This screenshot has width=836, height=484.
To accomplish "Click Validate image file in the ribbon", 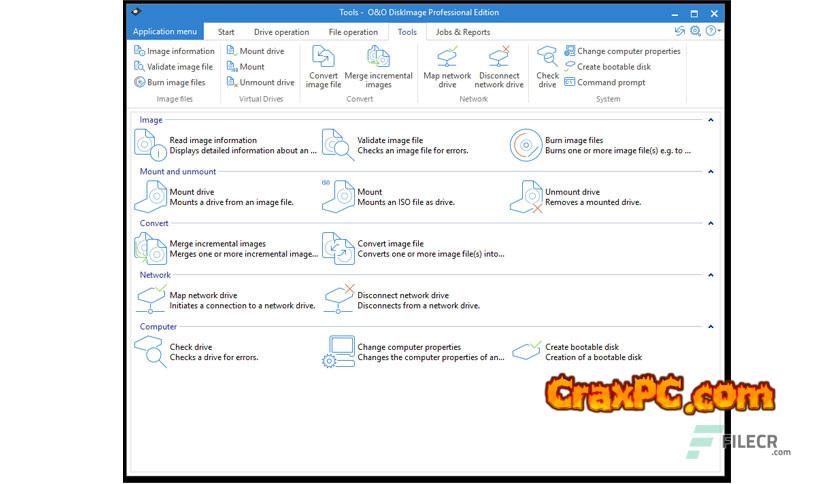I will click(x=174, y=67).
